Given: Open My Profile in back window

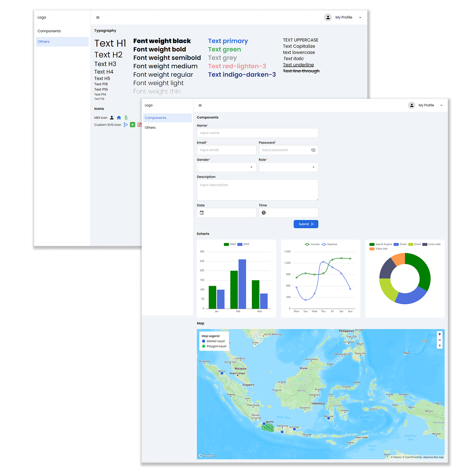Looking at the screenshot, I should (x=344, y=17).
